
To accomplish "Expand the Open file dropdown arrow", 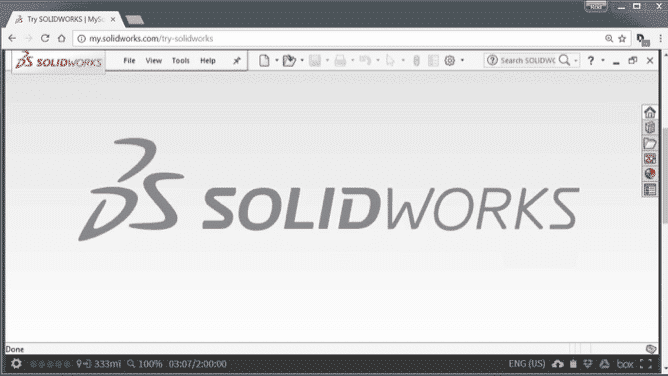I will [302, 60].
